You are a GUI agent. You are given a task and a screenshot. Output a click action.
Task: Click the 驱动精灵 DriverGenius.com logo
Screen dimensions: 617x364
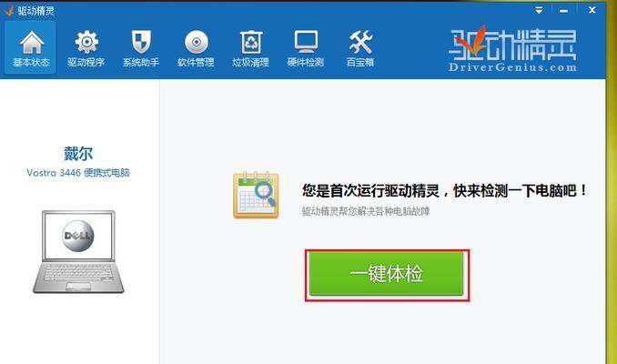click(512, 49)
